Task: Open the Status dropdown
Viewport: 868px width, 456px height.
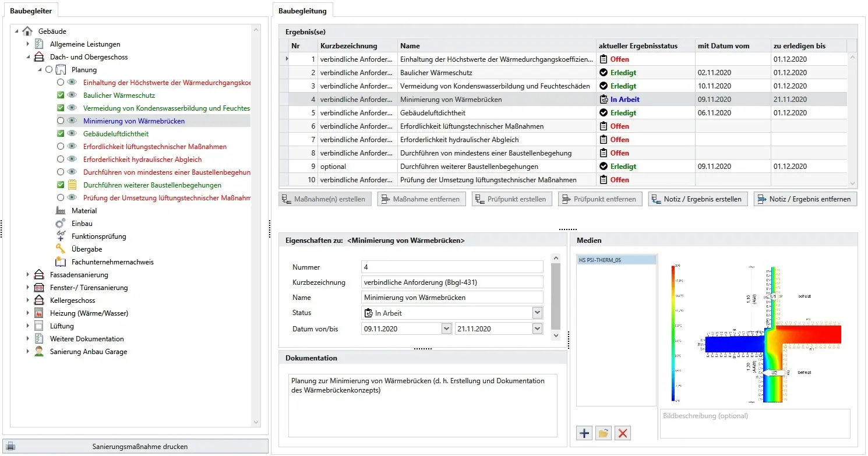Action: tap(537, 313)
